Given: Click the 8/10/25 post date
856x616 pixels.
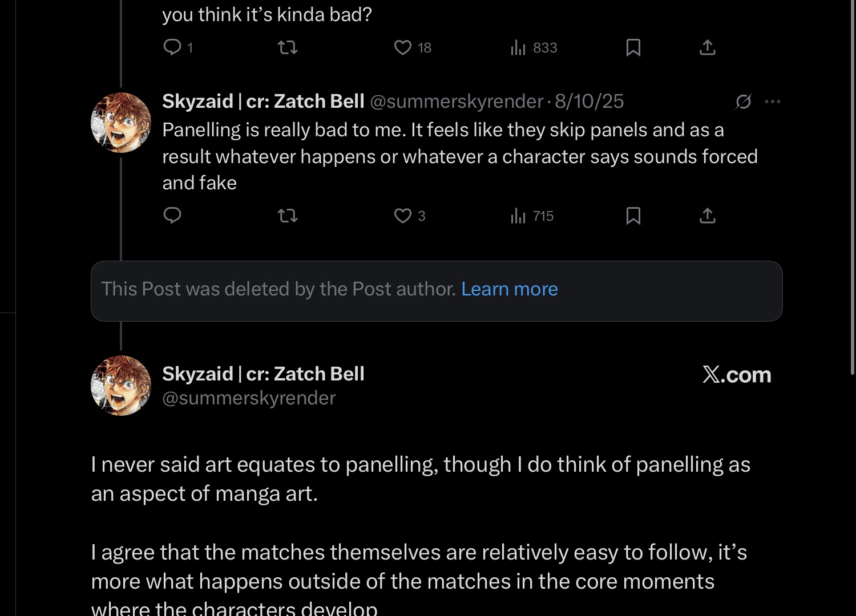Looking at the screenshot, I should pos(589,102).
